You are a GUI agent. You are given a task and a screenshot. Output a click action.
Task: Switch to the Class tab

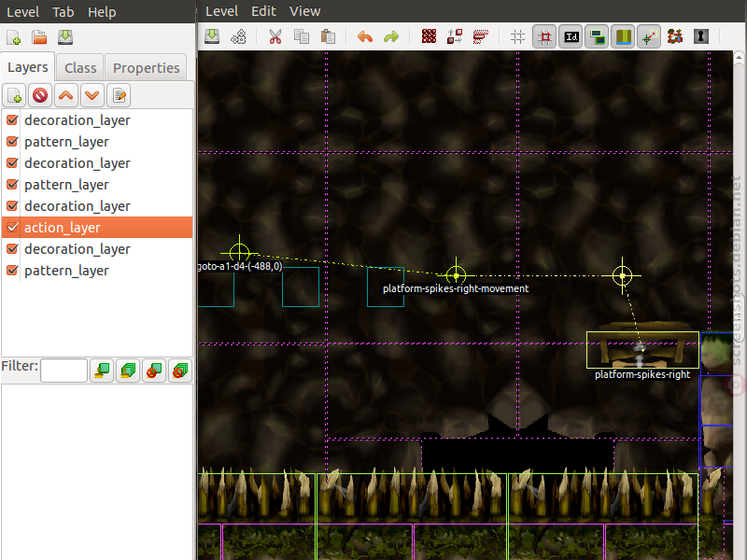pos(80,68)
